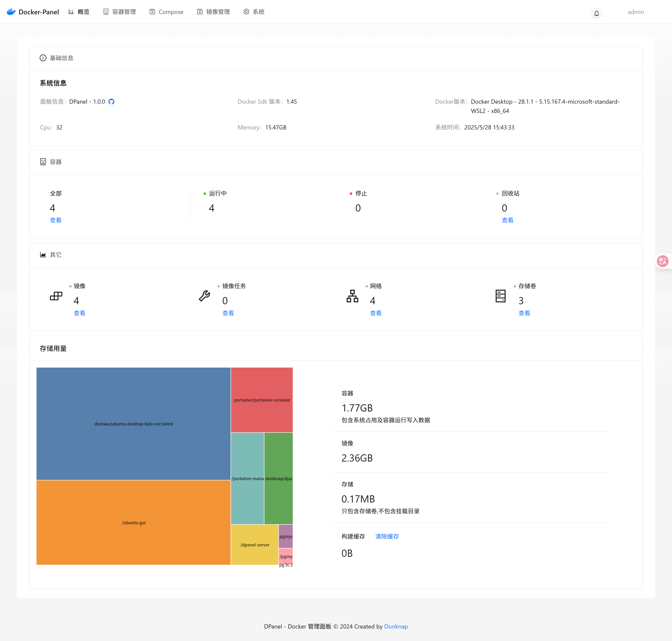Click the chart icon beside 其它 header
Screen dimensions: 672x641
43,255
